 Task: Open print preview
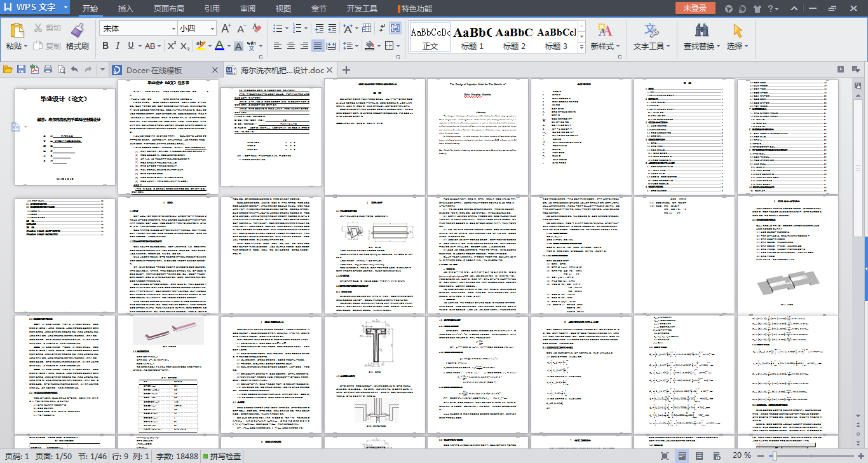click(x=61, y=69)
